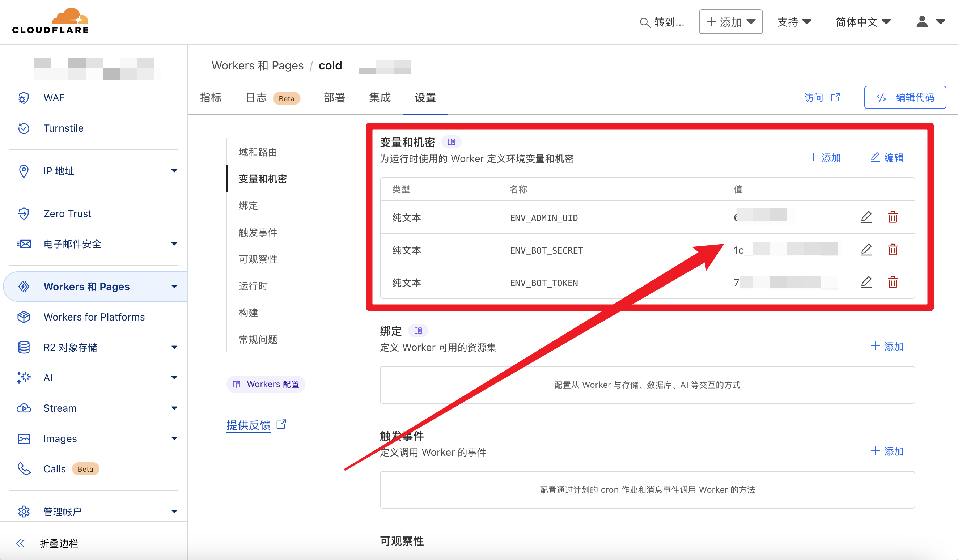Click 编辑 for variables and secrets
The image size is (958, 560).
887,157
